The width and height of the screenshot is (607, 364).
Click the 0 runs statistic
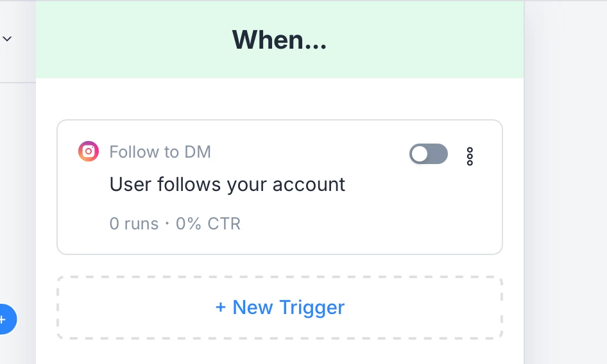(x=133, y=224)
